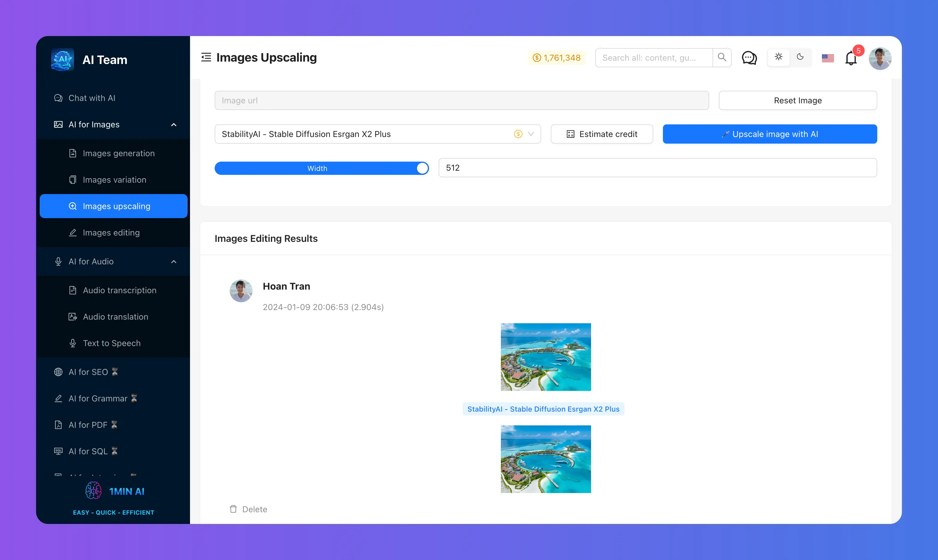Go to Audio transcription page
The height and width of the screenshot is (560, 938).
pos(119,290)
